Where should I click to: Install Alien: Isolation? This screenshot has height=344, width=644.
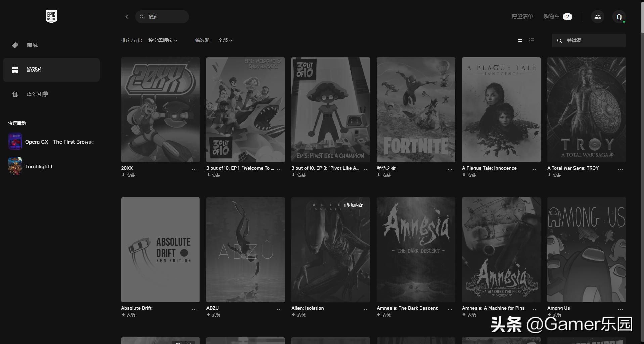(298, 315)
